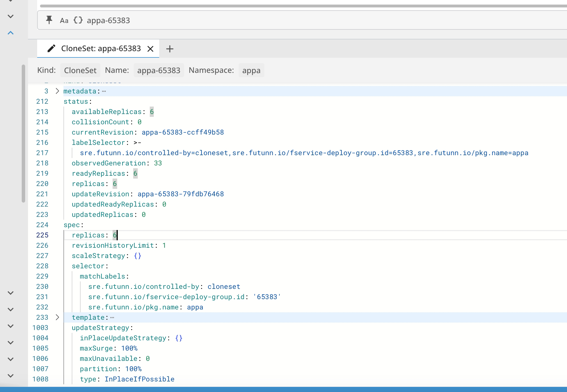This screenshot has width=567, height=392.
Task: Click the observedGeneration: 33 line
Action: [x=117, y=163]
